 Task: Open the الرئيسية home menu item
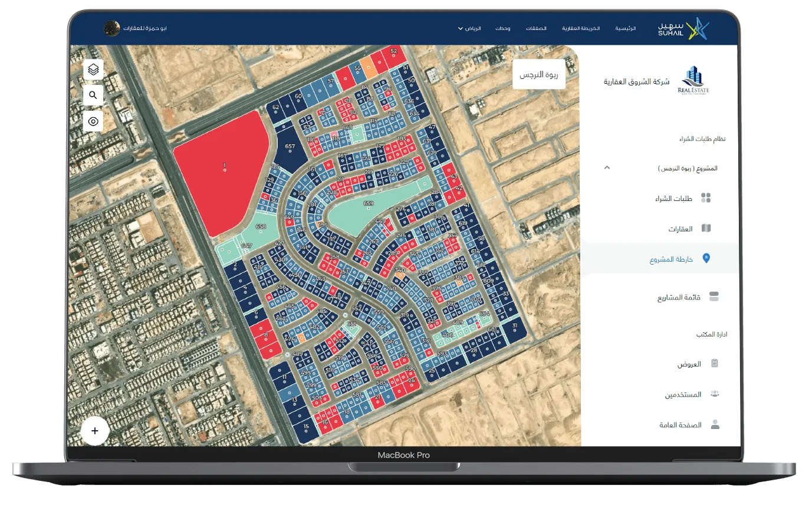click(626, 28)
